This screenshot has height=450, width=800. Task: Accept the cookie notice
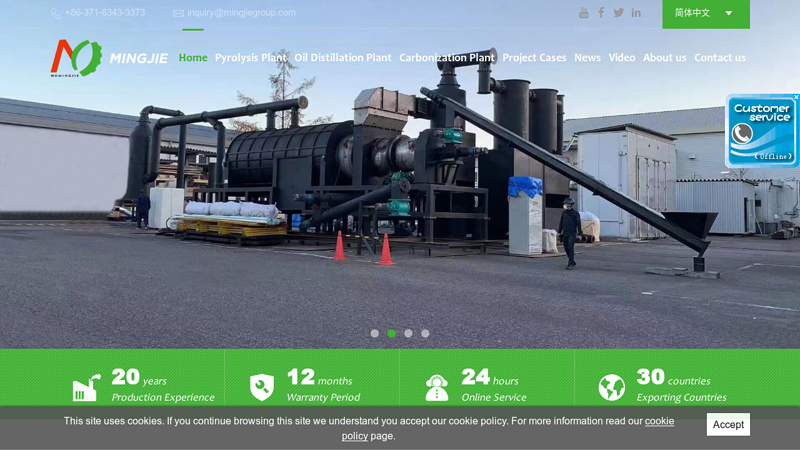728,424
